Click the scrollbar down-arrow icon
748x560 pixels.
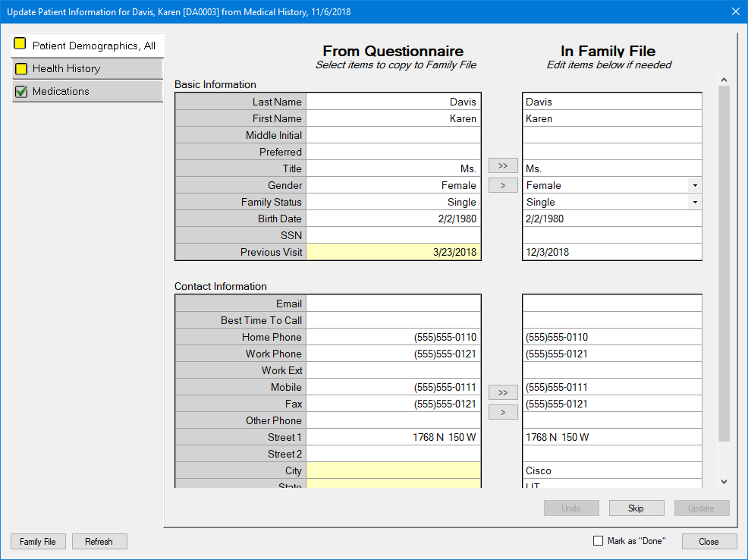(x=724, y=481)
